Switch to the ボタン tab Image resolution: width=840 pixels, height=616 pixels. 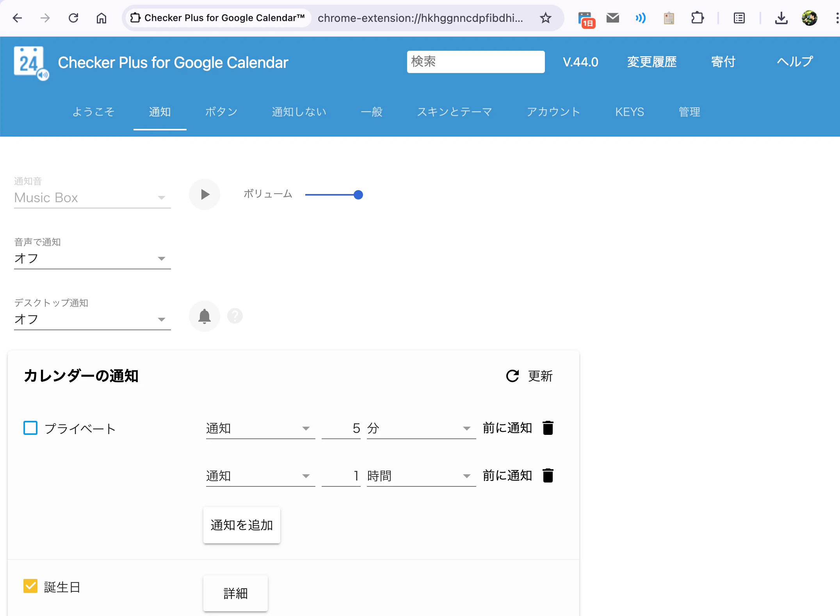pyautogui.click(x=221, y=112)
